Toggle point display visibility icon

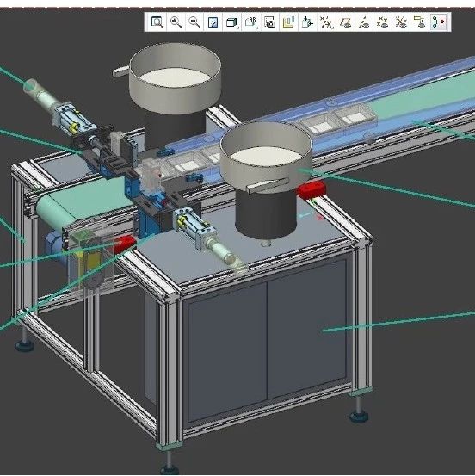click(382, 22)
